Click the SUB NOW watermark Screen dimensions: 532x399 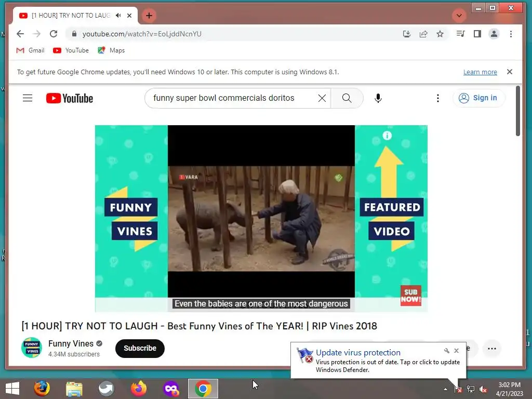point(410,296)
